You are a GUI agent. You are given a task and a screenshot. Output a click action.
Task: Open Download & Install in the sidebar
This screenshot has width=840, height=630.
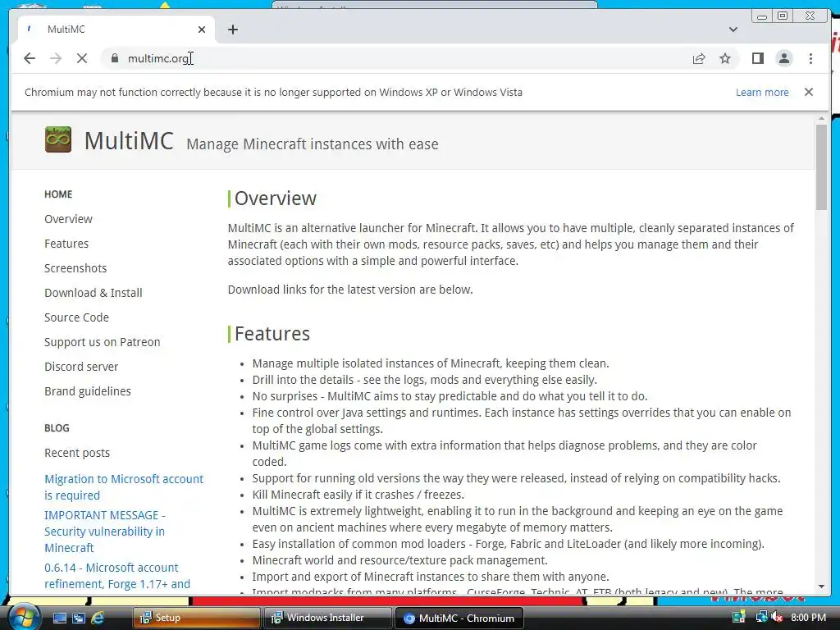pos(94,293)
